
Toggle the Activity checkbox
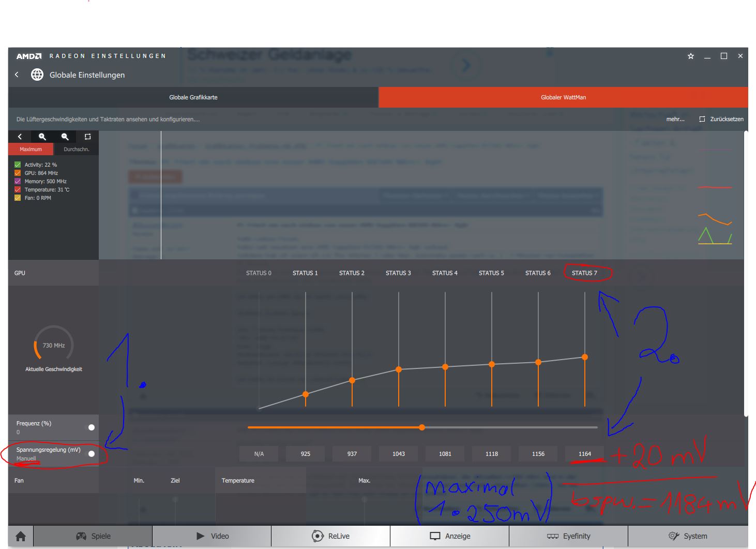point(18,165)
